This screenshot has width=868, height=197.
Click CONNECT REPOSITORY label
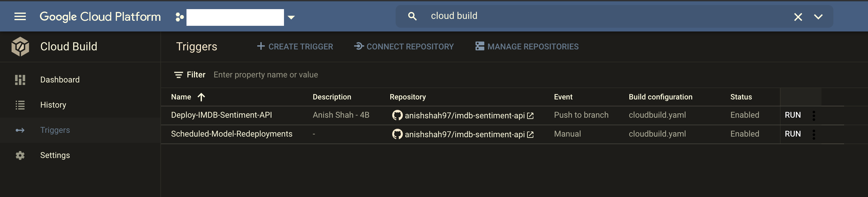click(410, 47)
